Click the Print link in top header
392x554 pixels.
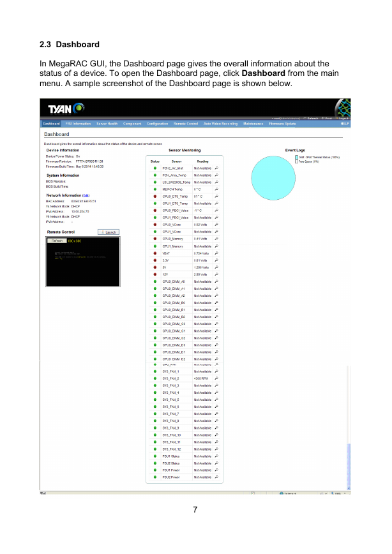pos(327,118)
